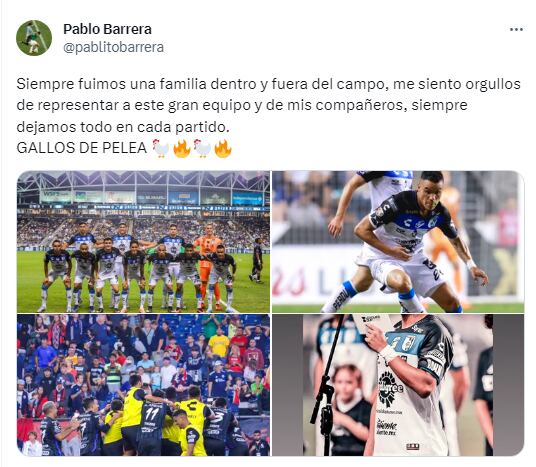Click the 'dejamos todo en cada partido' line
Image resolution: width=536 pixels, height=467 pixels.
[x=122, y=127]
